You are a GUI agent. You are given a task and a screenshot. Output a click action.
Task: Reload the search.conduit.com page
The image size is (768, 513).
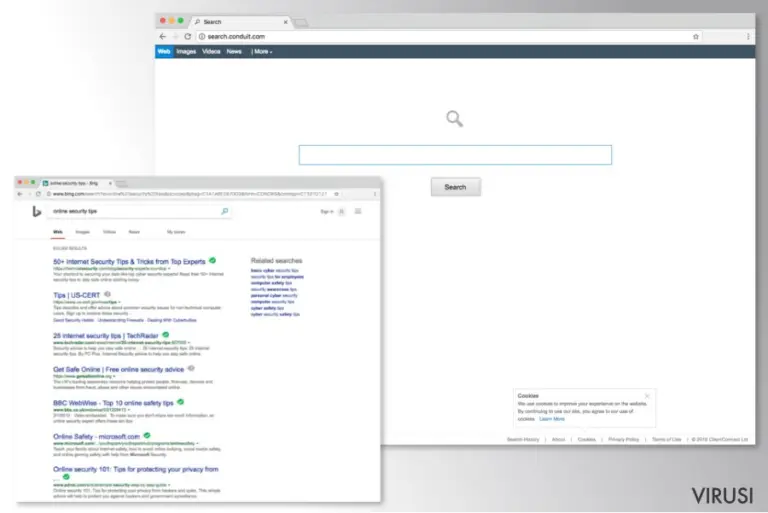[188, 36]
